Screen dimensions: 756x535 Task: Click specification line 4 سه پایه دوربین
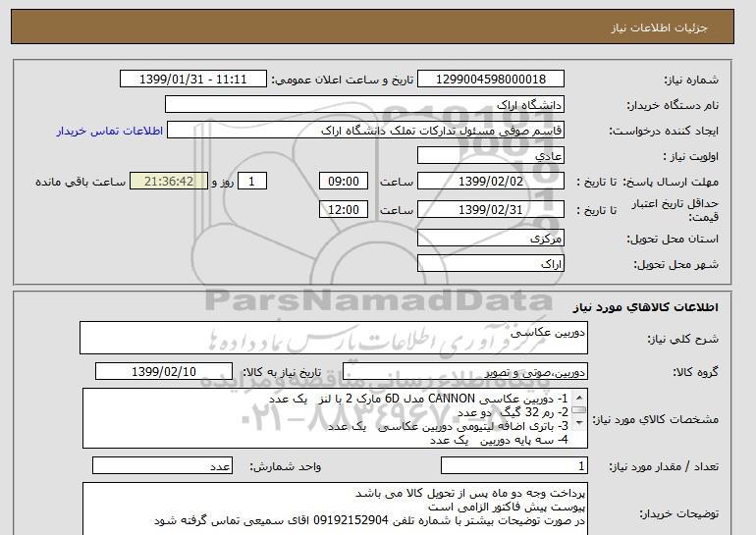[499, 441]
